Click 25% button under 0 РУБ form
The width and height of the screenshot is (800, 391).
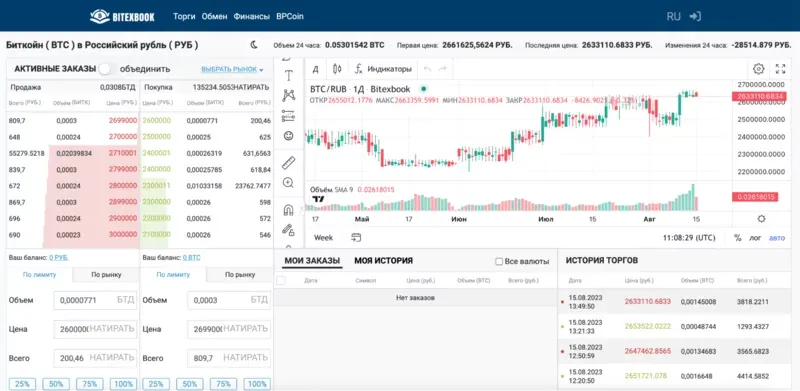pos(22,384)
